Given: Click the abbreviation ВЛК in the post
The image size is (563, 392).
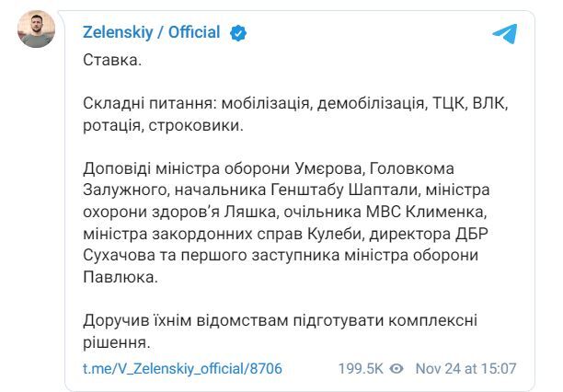Looking at the screenshot, I should tap(489, 103).
